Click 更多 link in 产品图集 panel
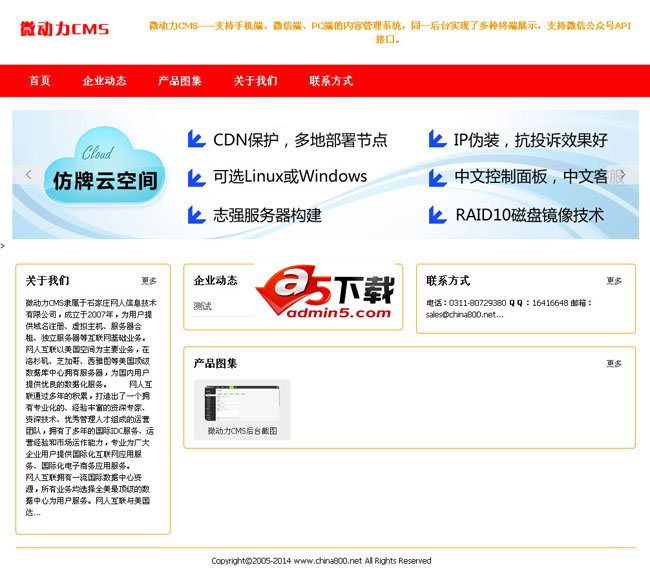Screen dimensions: 650x585 point(614,364)
